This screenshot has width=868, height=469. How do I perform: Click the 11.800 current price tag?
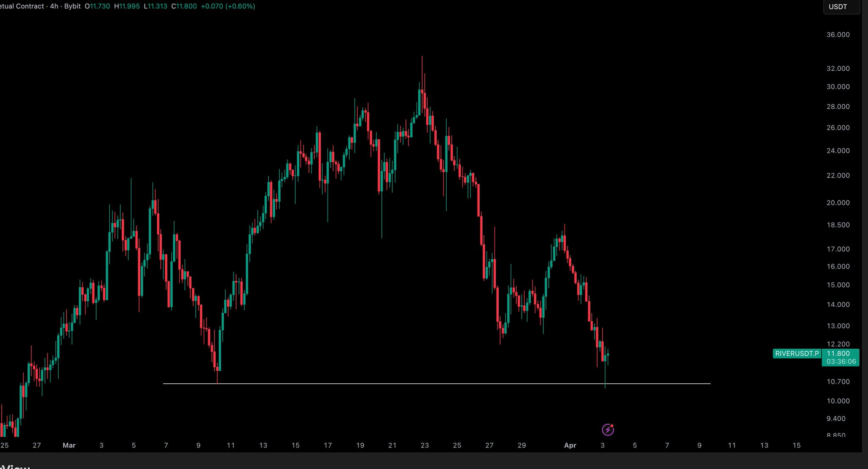click(838, 353)
